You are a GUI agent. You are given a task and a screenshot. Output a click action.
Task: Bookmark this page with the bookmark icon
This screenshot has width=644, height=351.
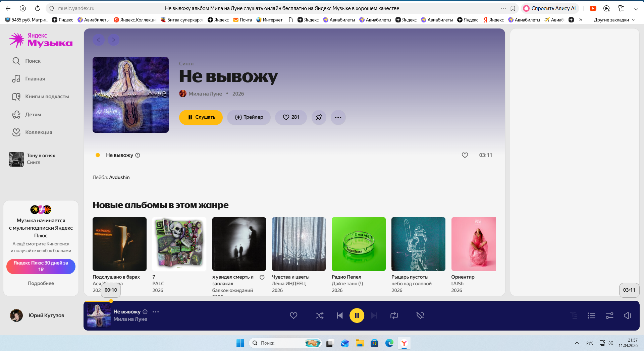513,8
